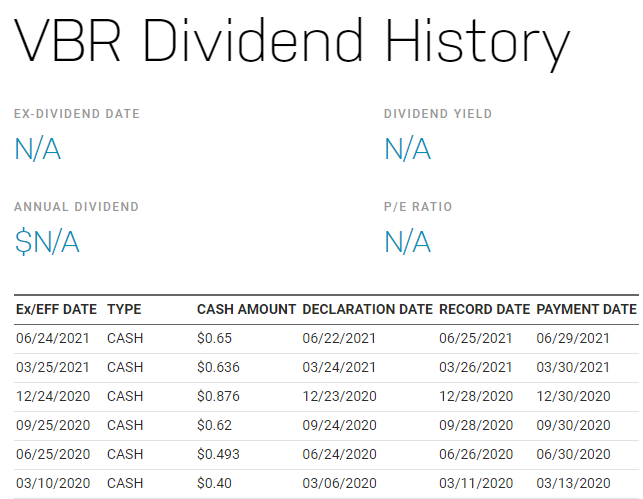Select payment date 06/30/2020 cell
Viewport: 643px width, 499px height.
(x=574, y=454)
